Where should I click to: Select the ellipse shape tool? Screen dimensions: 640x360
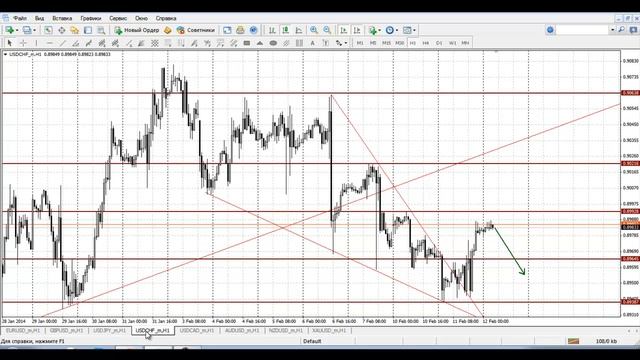pyautogui.click(x=273, y=43)
